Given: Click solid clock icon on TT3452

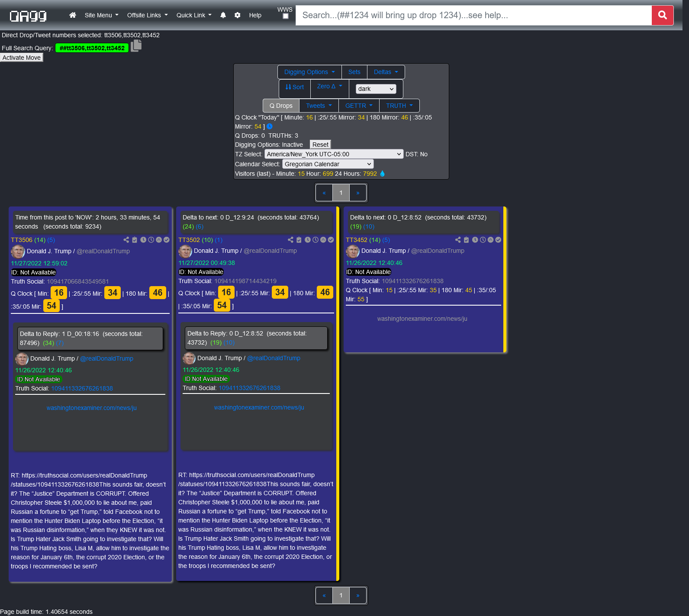Looking at the screenshot, I should pos(475,240).
